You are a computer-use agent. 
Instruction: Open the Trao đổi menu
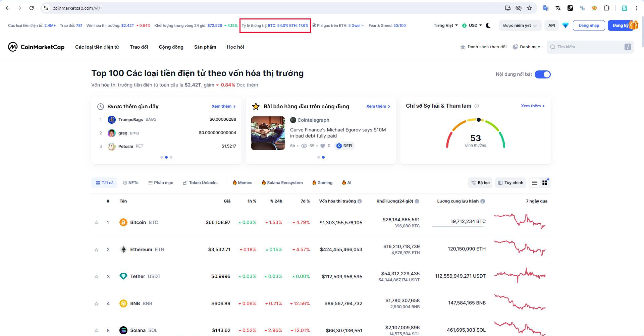pyautogui.click(x=139, y=47)
